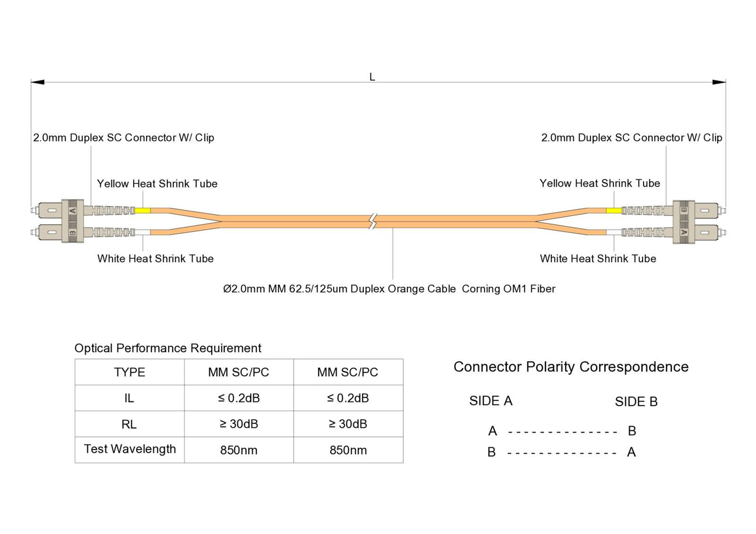Click the dashed line from A to B
Image resolution: width=756 pixels, height=534 pixels.
562,432
